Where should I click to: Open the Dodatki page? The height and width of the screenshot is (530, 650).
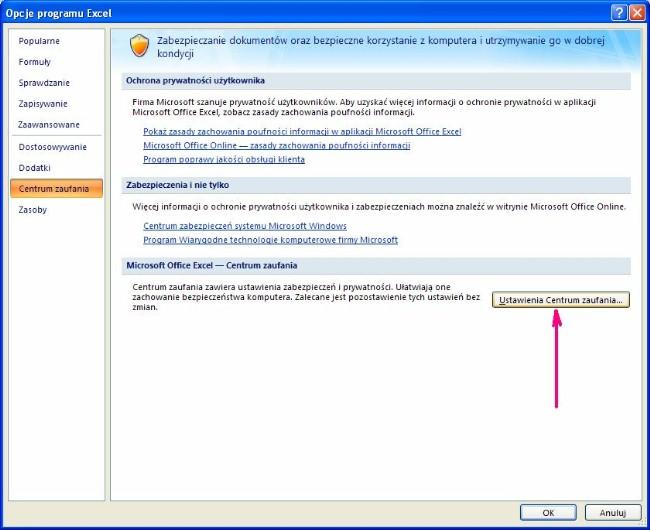tap(34, 168)
